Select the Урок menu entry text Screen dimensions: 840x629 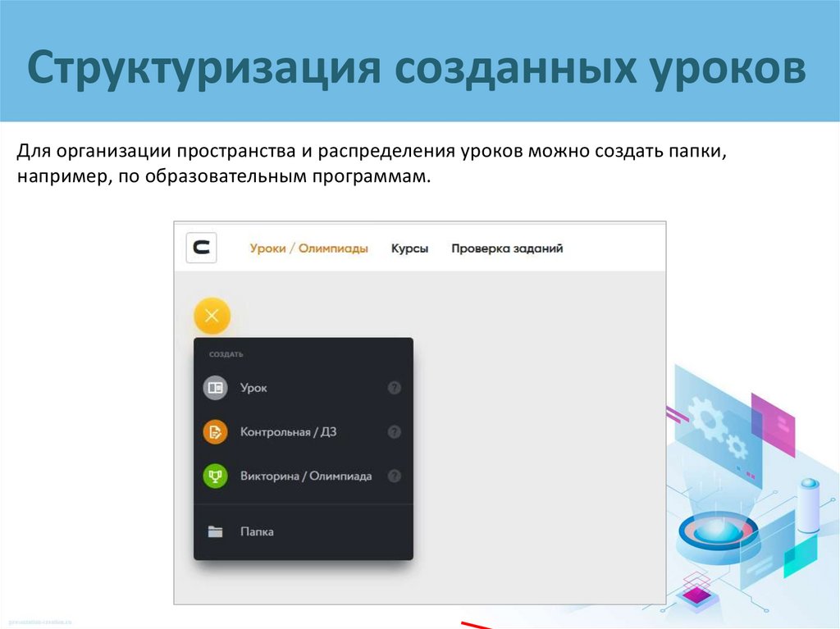click(x=253, y=388)
